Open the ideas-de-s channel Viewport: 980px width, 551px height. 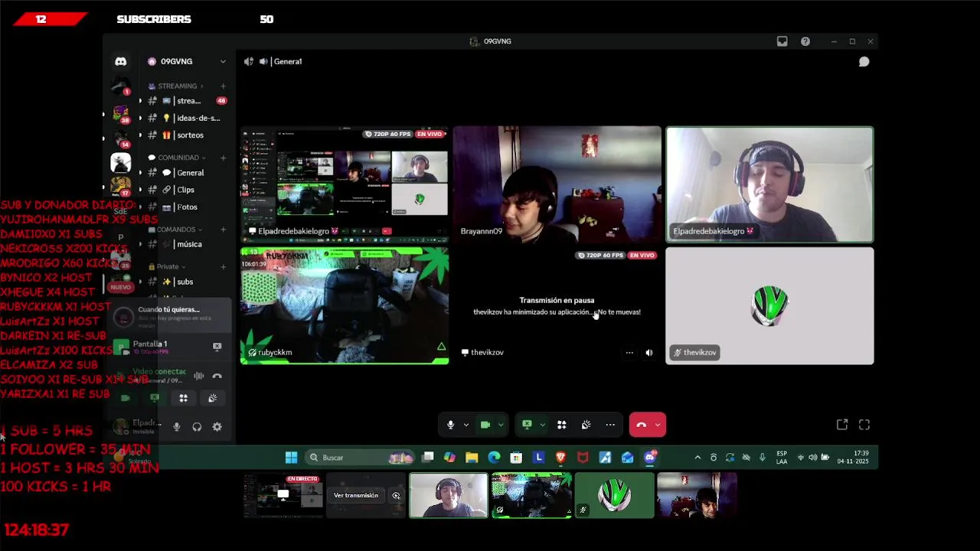pyautogui.click(x=186, y=118)
